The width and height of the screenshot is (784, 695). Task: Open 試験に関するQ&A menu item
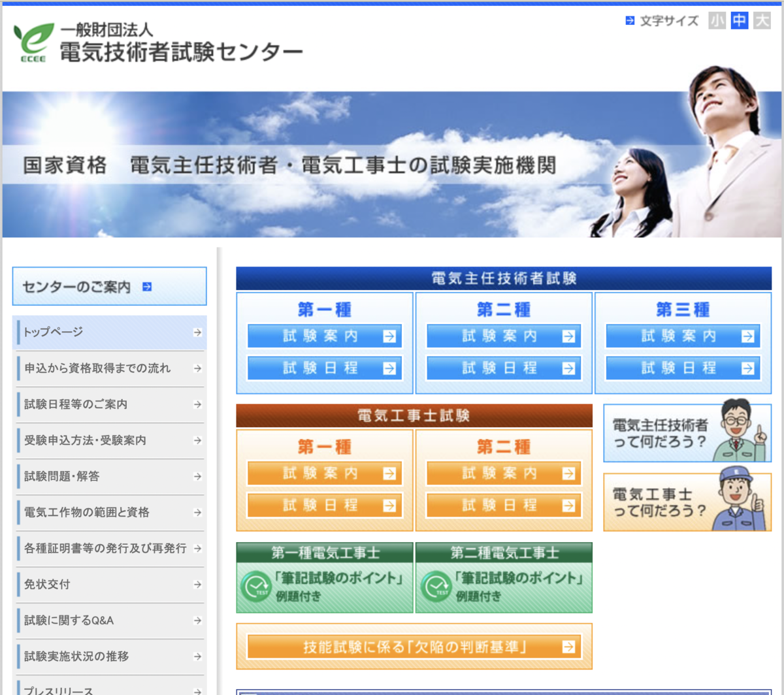click(110, 620)
